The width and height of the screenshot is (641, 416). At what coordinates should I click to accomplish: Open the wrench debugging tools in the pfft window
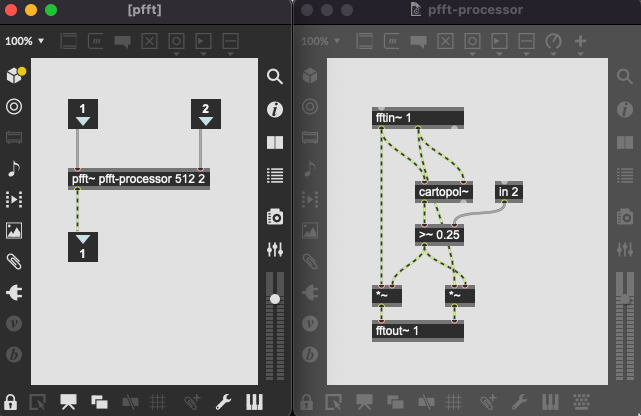pos(223,402)
